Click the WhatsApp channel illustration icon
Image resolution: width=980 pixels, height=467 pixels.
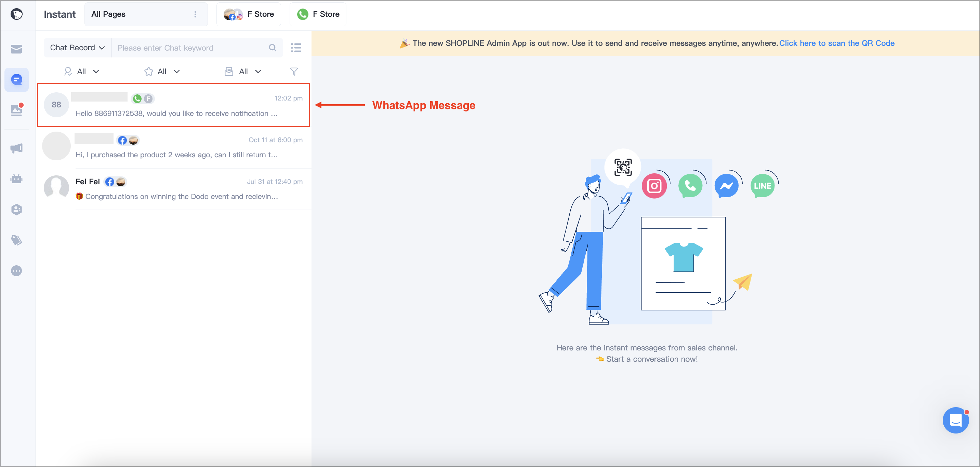[x=690, y=186]
